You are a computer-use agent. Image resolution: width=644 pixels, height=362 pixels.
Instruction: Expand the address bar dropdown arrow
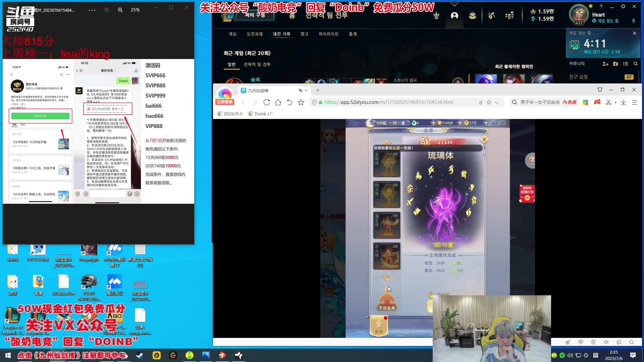[497, 103]
